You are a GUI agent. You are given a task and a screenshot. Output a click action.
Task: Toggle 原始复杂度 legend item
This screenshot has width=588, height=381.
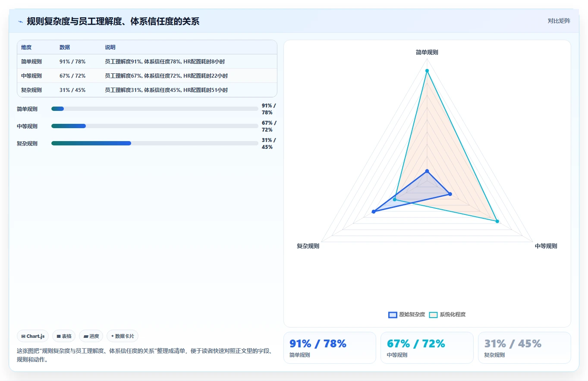406,315
